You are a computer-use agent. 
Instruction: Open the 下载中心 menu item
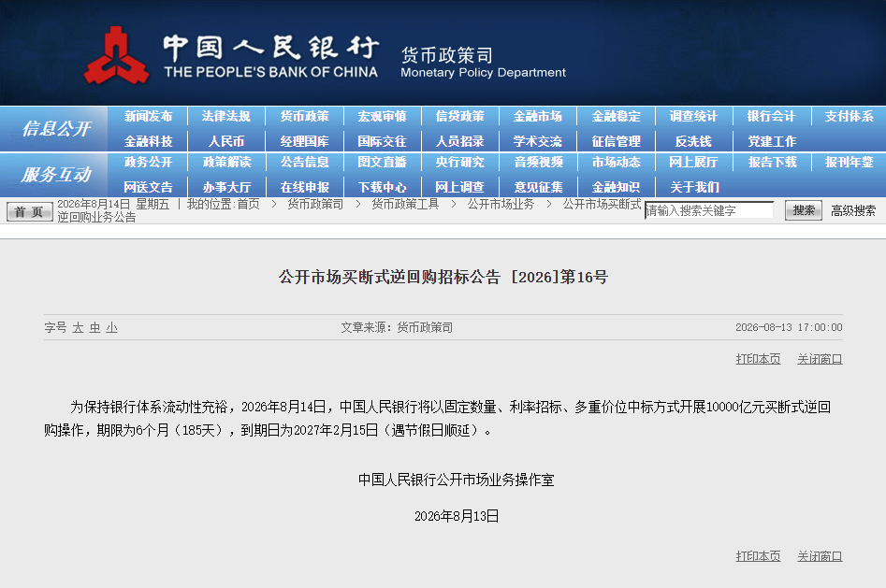[382, 187]
